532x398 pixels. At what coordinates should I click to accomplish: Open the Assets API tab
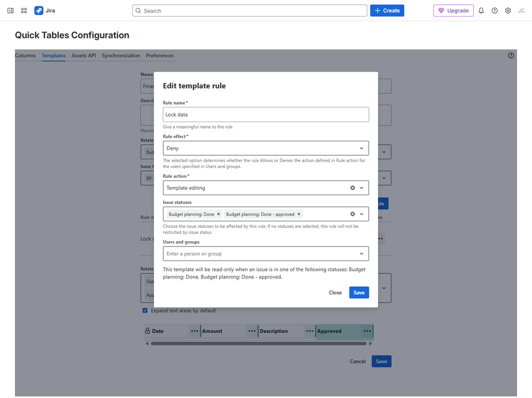click(84, 55)
